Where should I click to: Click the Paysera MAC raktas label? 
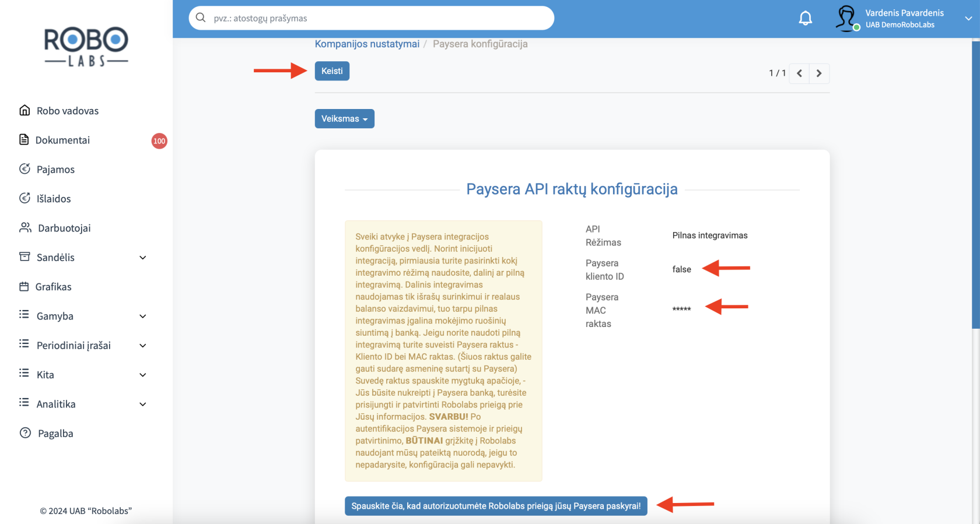[602, 310]
